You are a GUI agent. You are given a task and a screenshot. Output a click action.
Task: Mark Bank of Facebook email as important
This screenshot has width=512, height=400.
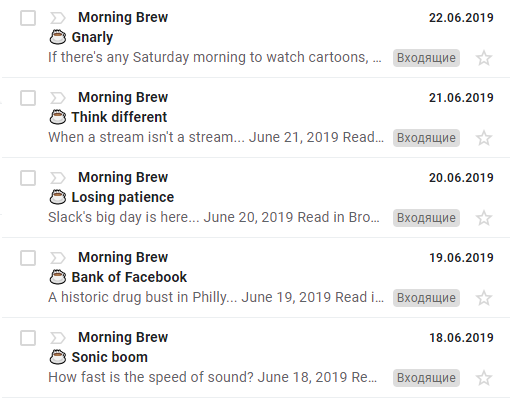58,258
